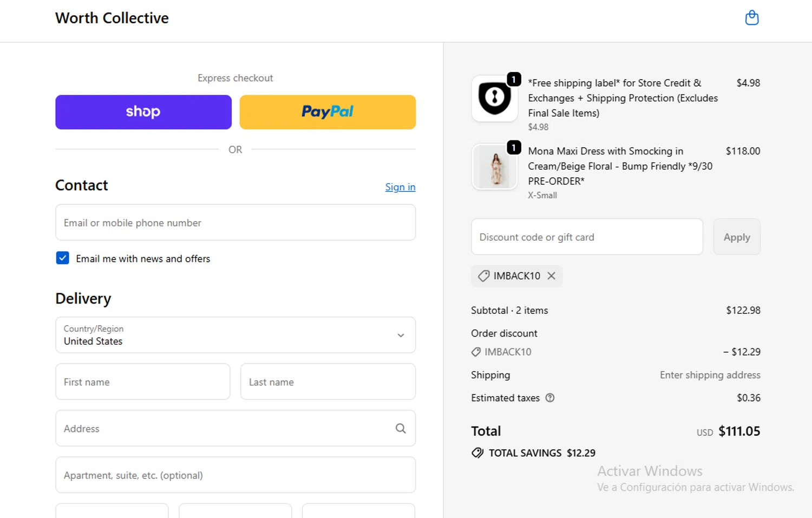Click the Mona Maxi Dress thumbnail
The width and height of the screenshot is (812, 518).
495,166
